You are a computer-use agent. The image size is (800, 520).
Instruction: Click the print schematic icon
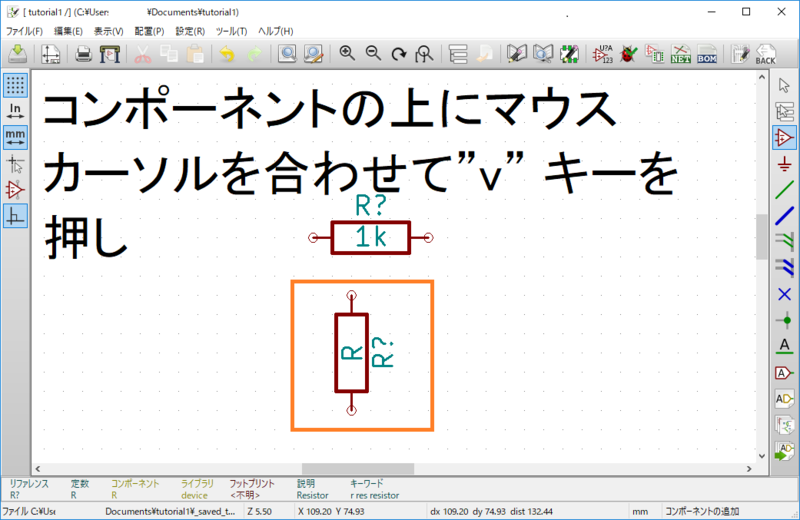point(83,54)
